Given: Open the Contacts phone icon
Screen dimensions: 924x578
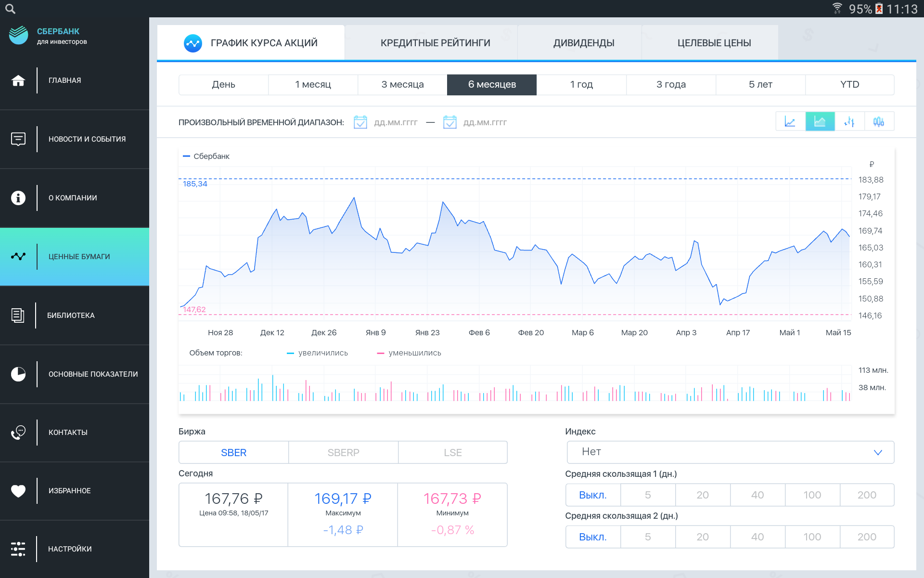Looking at the screenshot, I should 18,433.
